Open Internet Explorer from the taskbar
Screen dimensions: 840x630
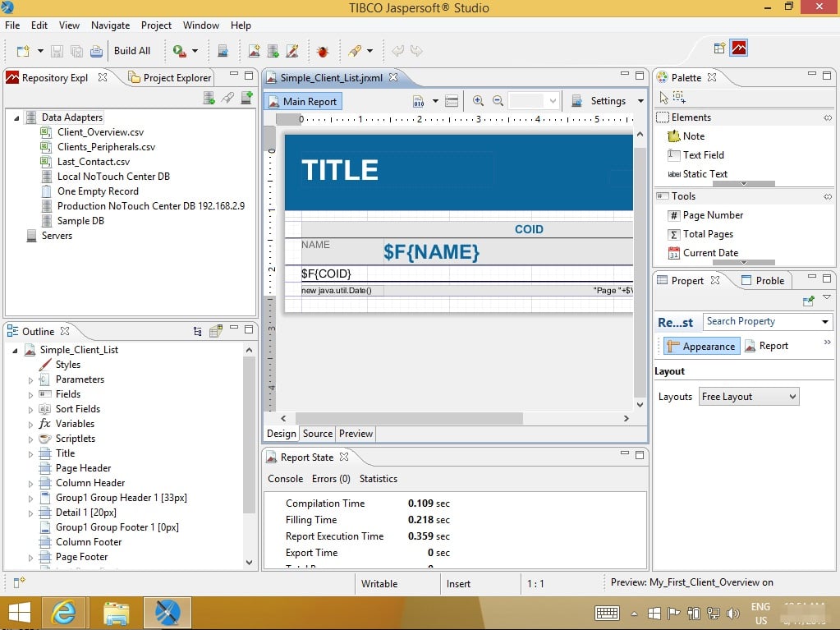click(64, 613)
